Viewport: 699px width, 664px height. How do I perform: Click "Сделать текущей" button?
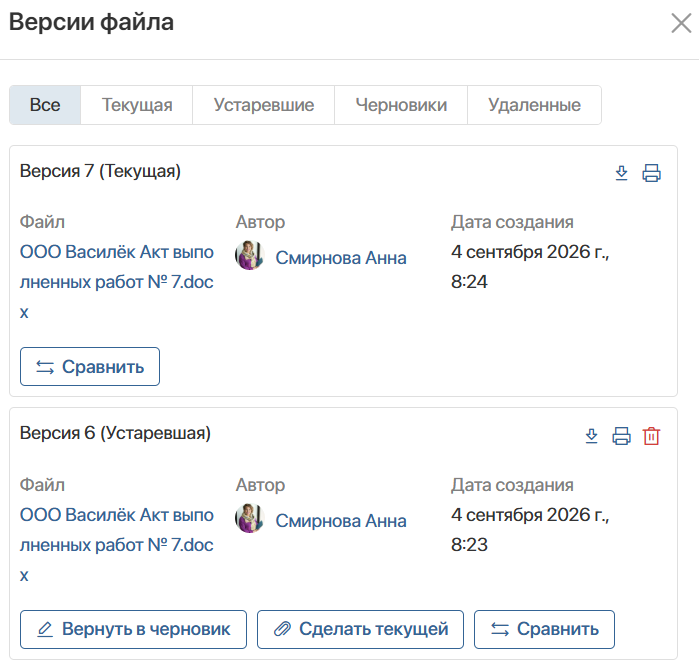tap(360, 629)
